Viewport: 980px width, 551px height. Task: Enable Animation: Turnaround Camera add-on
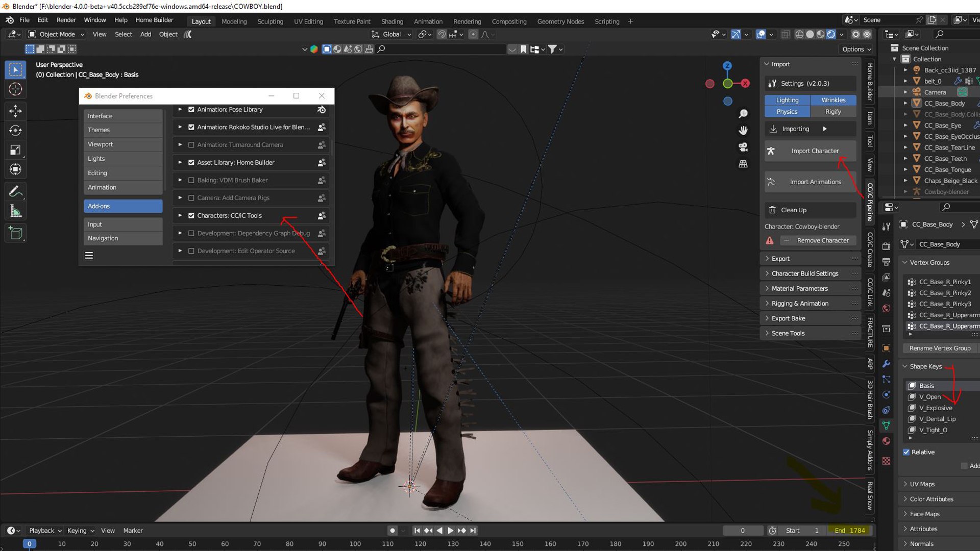(x=191, y=145)
